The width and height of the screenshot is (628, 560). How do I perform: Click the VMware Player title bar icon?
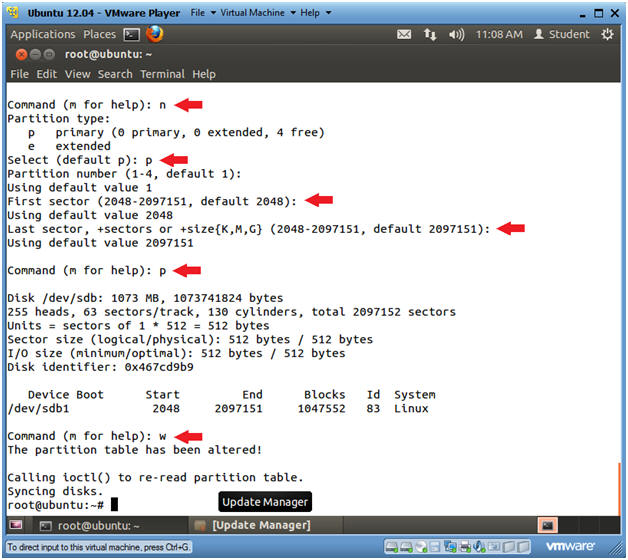13,12
